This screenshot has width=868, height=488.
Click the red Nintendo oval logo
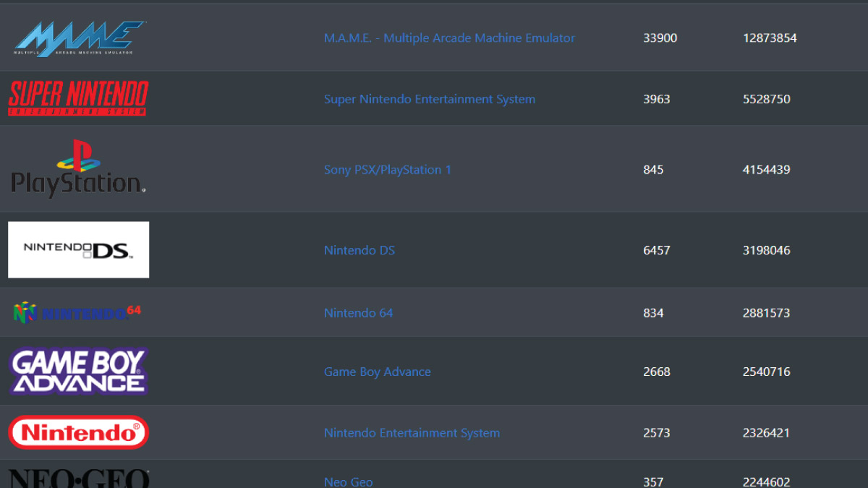click(x=78, y=432)
